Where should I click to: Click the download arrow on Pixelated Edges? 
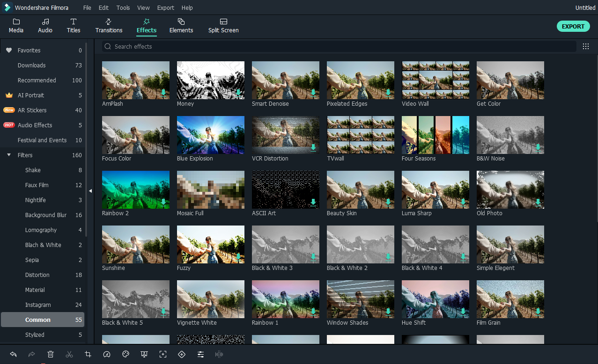tap(388, 93)
